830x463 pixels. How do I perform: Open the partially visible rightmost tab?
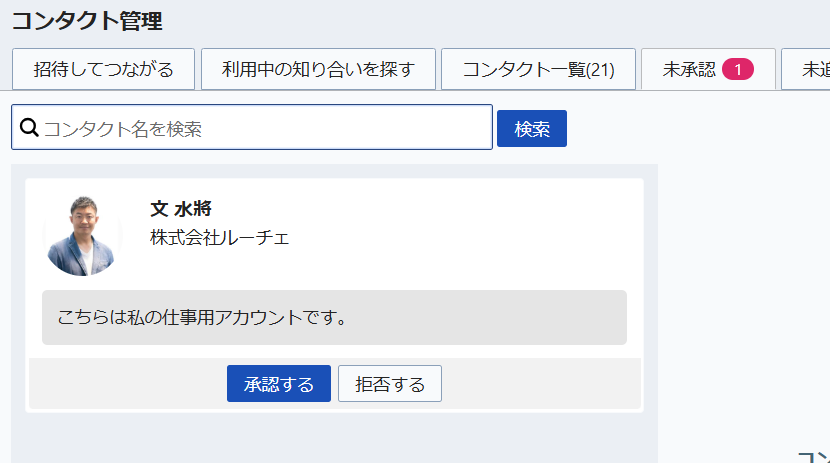[808, 69]
